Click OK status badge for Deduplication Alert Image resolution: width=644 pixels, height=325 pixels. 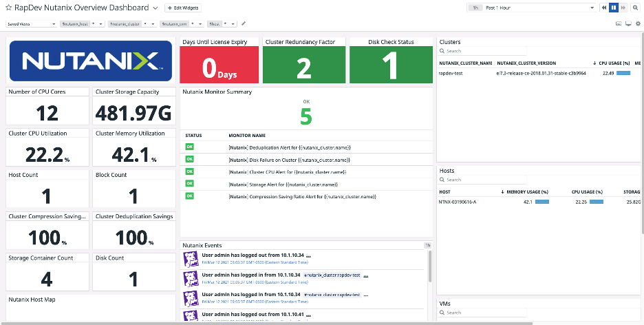[189, 147]
